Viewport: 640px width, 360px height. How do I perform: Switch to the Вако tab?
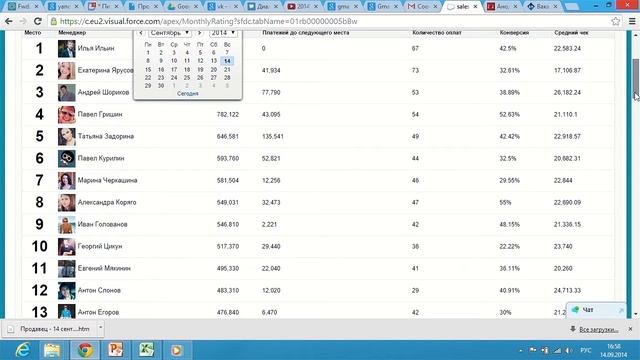point(542,7)
